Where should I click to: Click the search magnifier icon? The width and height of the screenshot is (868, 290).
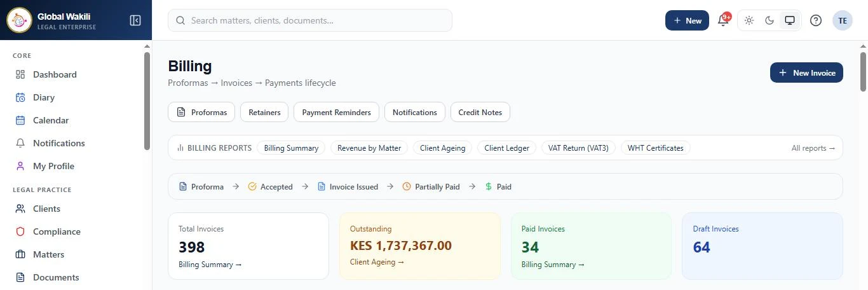pos(180,20)
